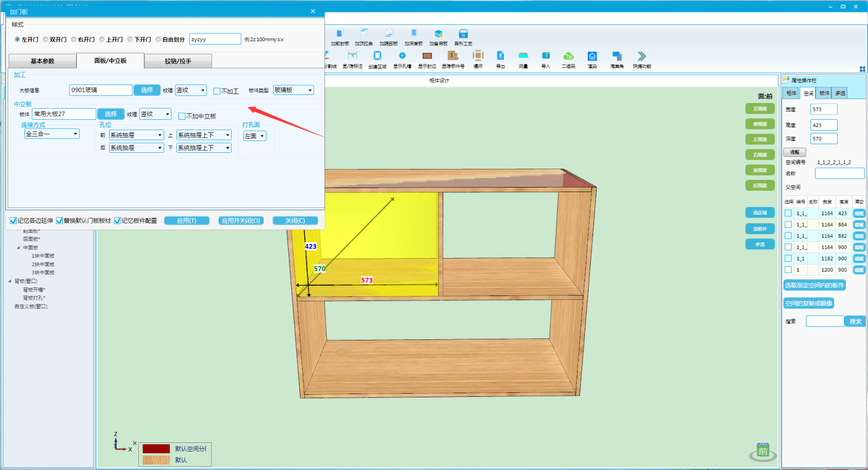Click the 异形工艺 toolbar icon
Viewport: 868px width, 470px height.
click(x=463, y=34)
